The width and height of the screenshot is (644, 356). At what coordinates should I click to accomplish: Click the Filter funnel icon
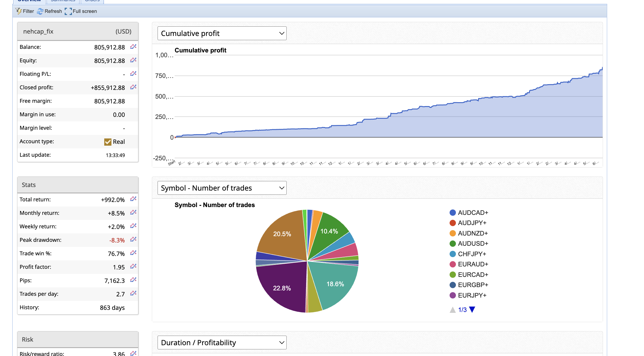pyautogui.click(x=19, y=11)
